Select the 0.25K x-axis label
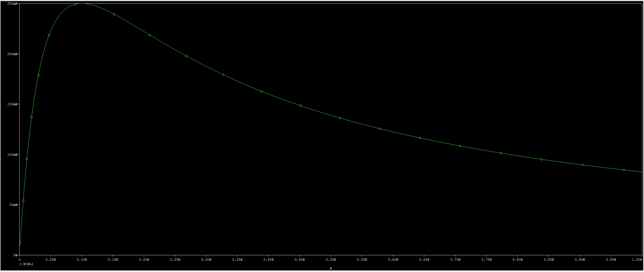The width and height of the screenshot is (644, 272). click(x=175, y=260)
